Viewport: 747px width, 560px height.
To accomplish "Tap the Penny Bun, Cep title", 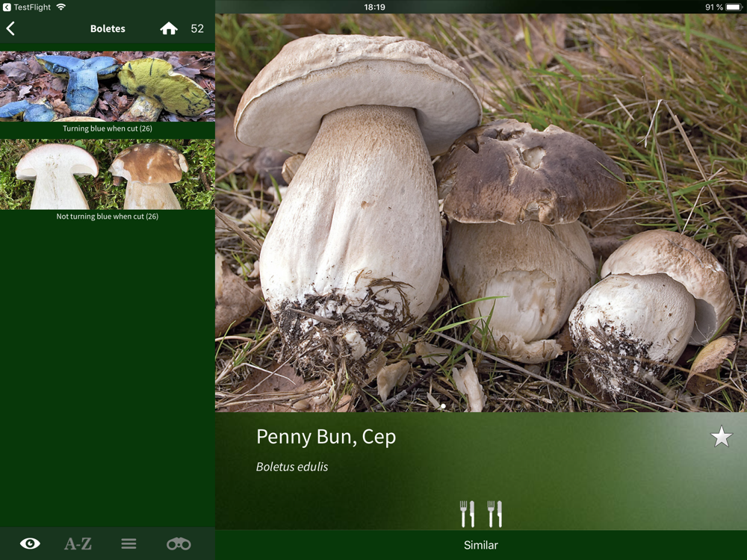I will pos(326,437).
